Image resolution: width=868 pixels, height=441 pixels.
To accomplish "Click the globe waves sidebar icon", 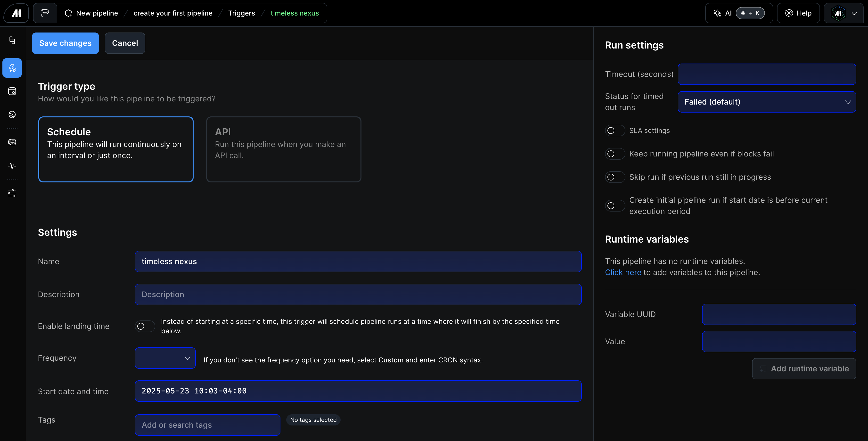I will 12,114.
